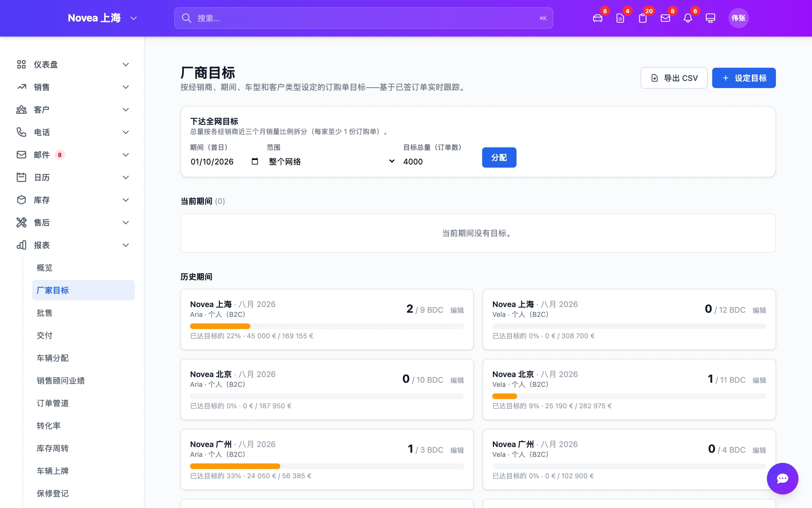Image resolution: width=812 pixels, height=508 pixels.
Task: Expand the 客户 menu chevron
Action: coord(126,110)
